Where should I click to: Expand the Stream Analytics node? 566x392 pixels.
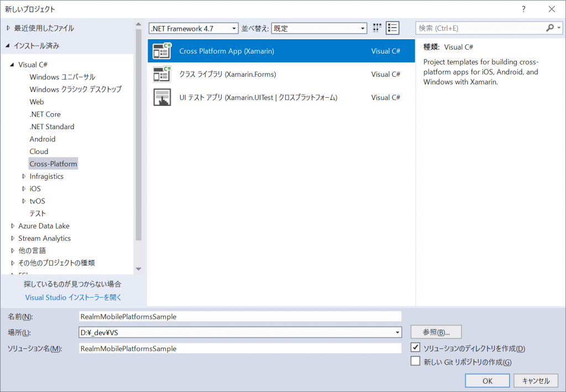pyautogui.click(x=13, y=238)
